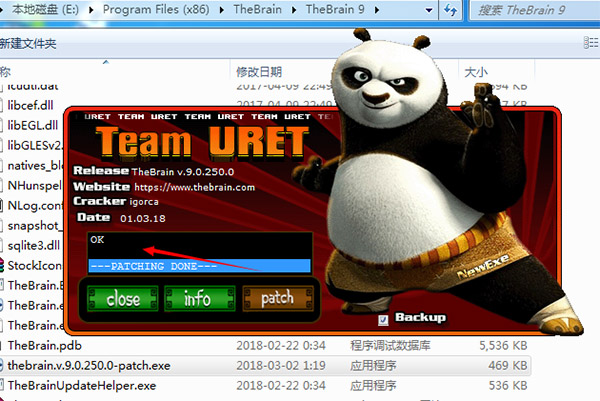Click the 新建文件夹 toolbar button
Screen dimensions: 600x401
[x=28, y=44]
